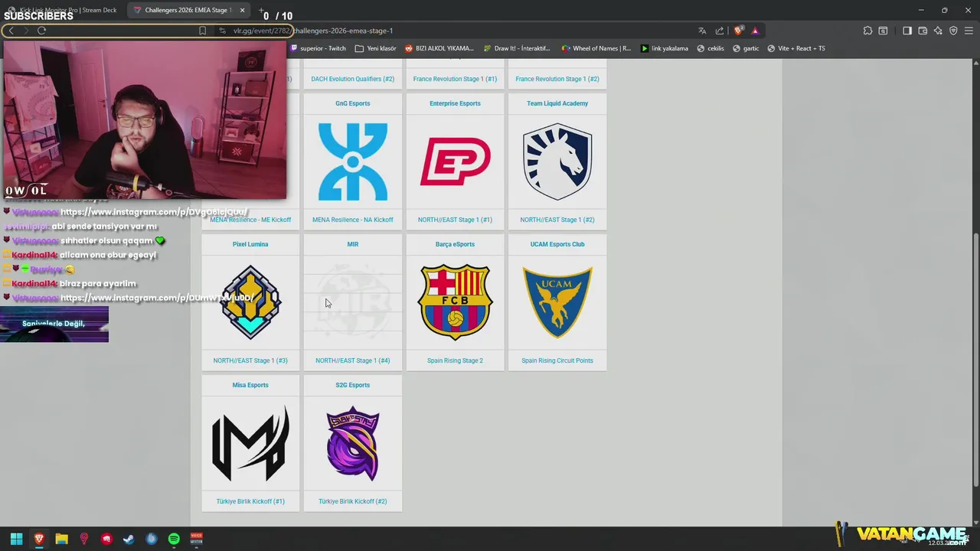Click the GnG Esports logo

352,162
